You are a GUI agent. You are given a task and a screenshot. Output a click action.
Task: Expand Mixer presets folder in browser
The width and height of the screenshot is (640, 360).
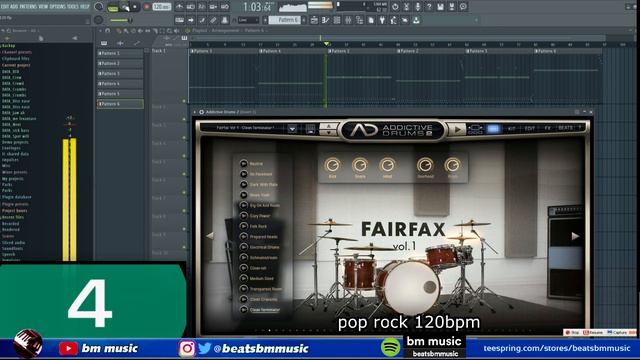(15, 172)
